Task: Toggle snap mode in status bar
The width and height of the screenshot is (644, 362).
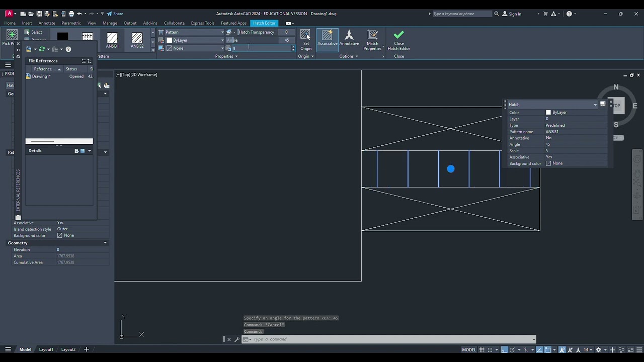Action: tap(490, 350)
